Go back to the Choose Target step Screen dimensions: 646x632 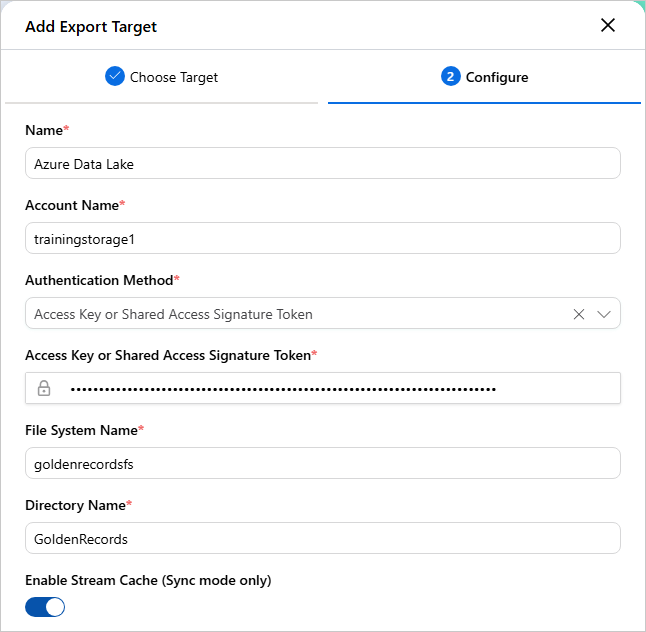[162, 77]
